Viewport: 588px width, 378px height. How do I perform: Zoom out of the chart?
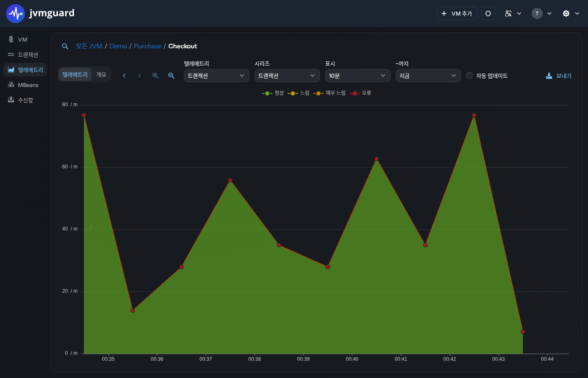click(171, 76)
